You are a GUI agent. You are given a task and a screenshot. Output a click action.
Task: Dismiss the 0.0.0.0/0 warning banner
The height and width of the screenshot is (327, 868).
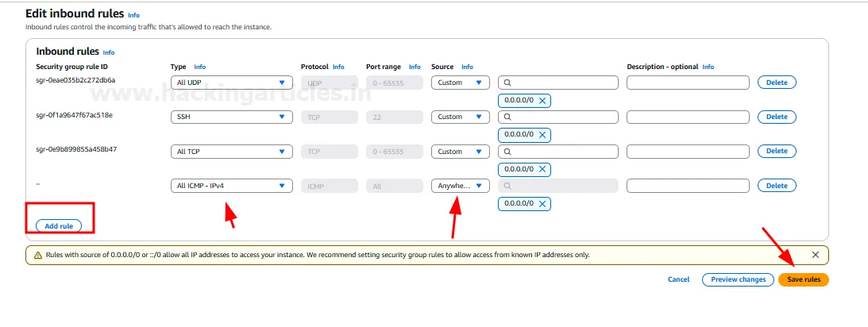(816, 255)
